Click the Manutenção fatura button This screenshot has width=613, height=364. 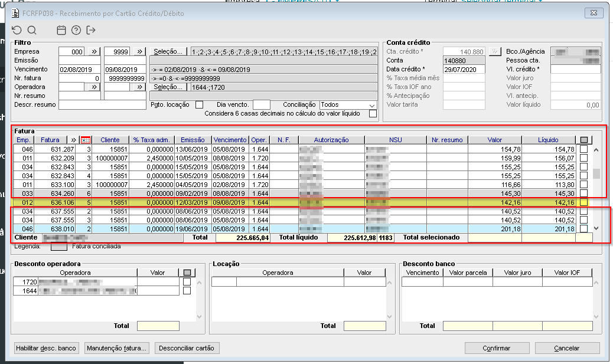point(117,348)
